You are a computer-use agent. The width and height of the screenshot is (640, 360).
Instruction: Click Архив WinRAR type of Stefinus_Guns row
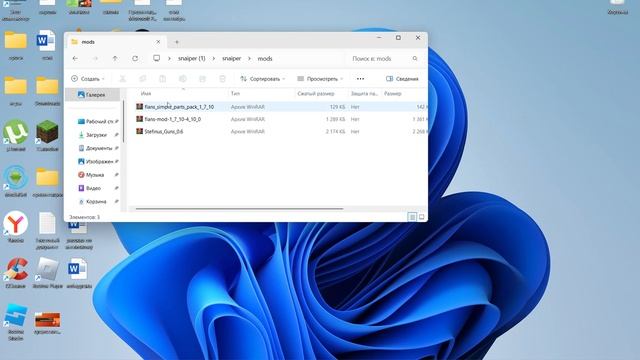pyautogui.click(x=248, y=131)
